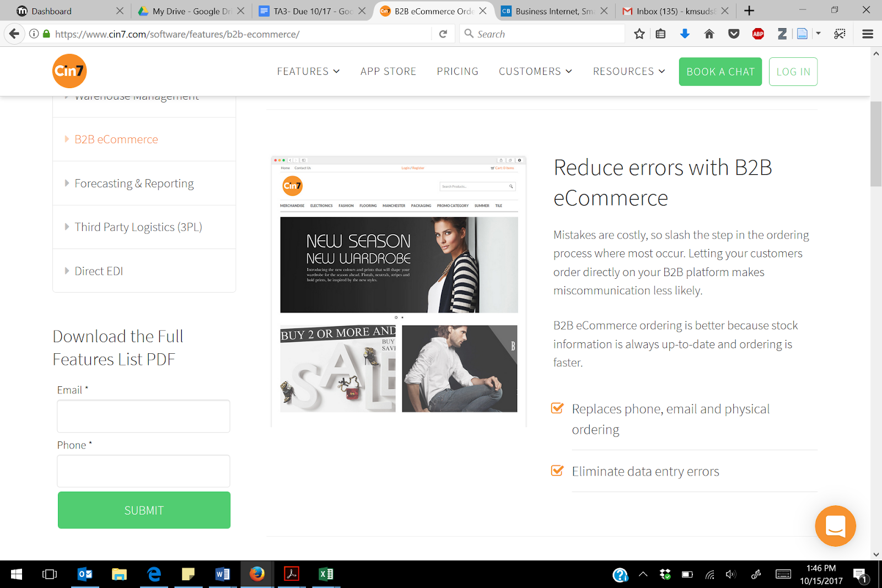Open Word from the taskbar
The width and height of the screenshot is (882, 588).
click(223, 574)
